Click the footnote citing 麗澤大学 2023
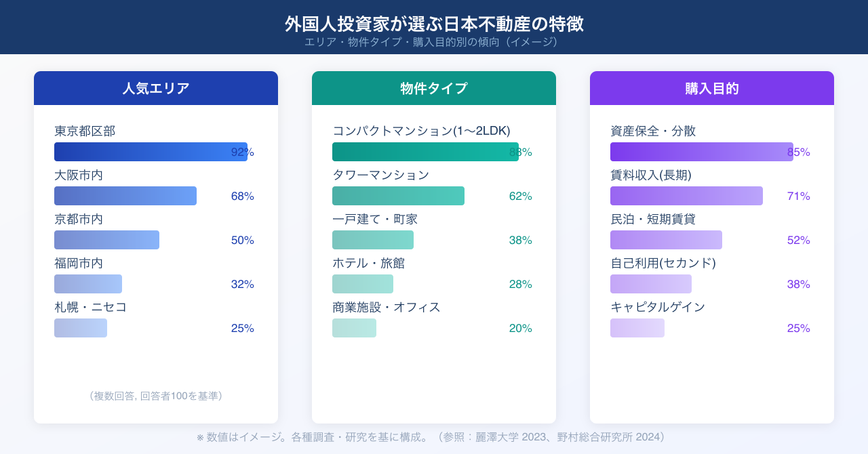 point(434,437)
